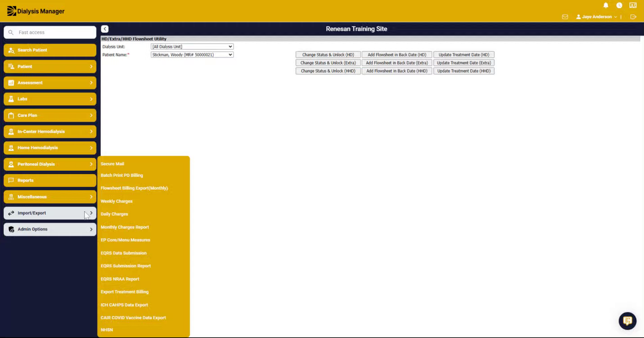This screenshot has width=644, height=338.
Task: Open the contact card icon in header
Action: [633, 5]
